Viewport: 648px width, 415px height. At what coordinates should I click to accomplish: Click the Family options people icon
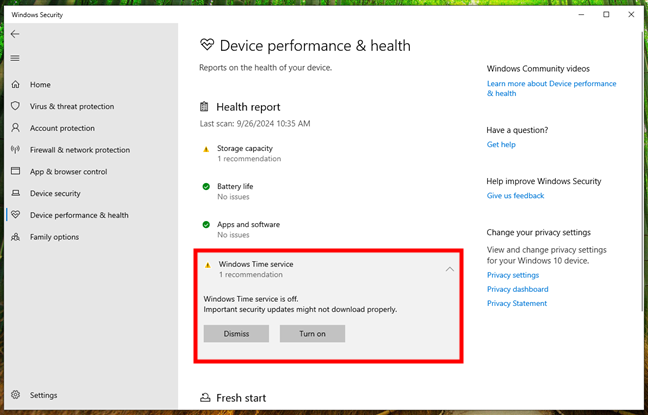15,237
